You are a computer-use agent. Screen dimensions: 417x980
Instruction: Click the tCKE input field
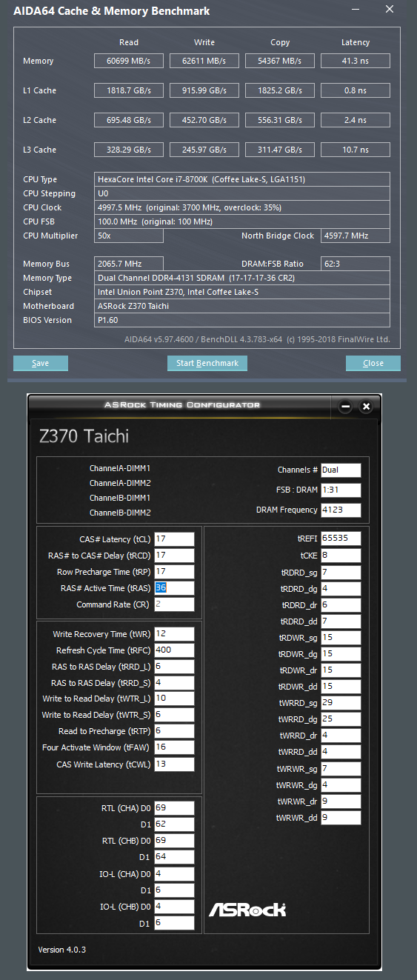(x=341, y=556)
